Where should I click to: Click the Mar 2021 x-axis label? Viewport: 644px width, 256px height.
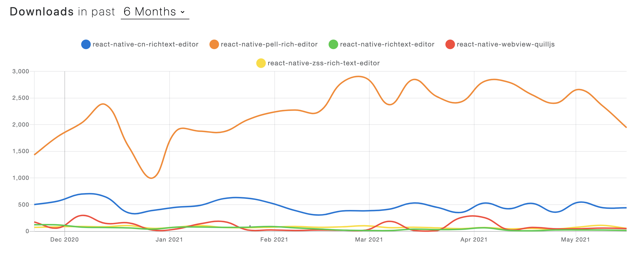point(369,240)
